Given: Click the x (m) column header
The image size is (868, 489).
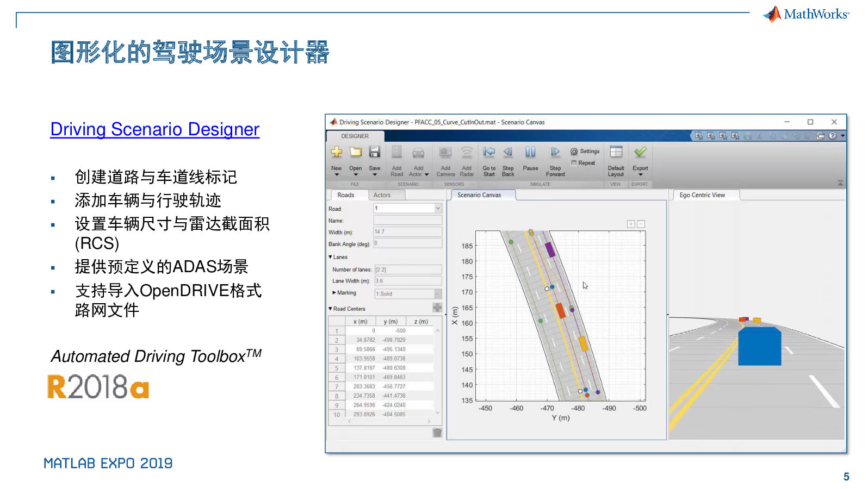Looking at the screenshot, I should pos(361,322).
